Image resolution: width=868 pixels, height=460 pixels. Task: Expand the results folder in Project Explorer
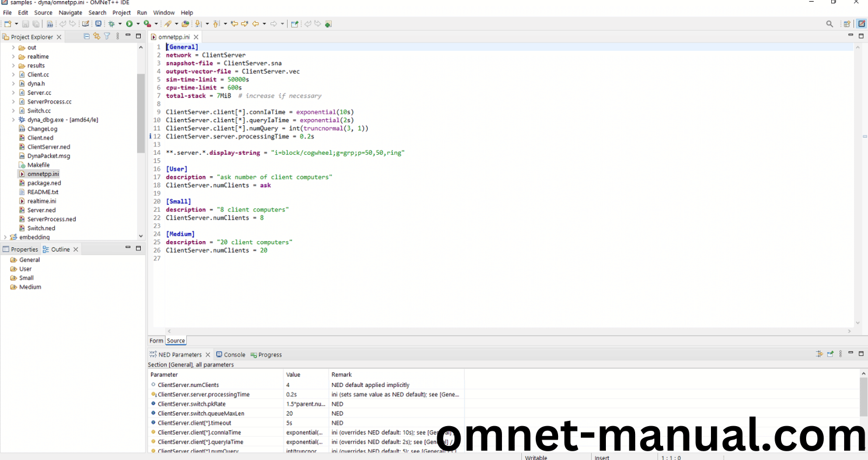click(13, 66)
